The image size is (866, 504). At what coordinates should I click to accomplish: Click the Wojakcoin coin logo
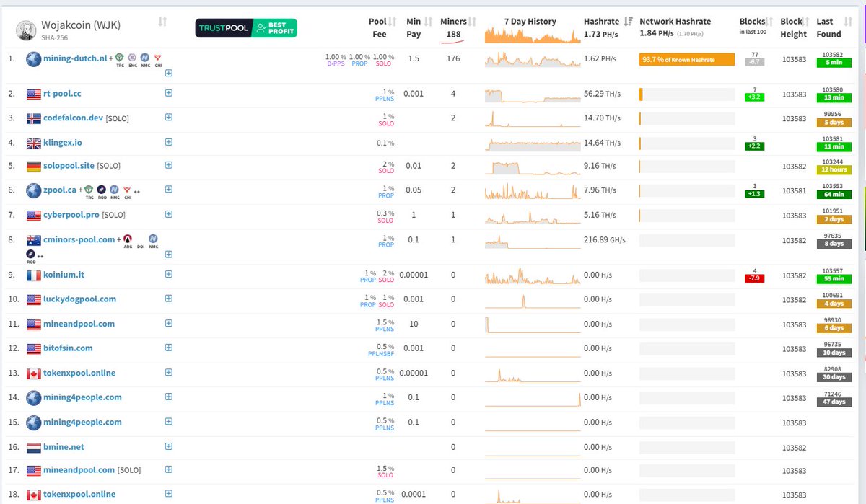pos(26,30)
